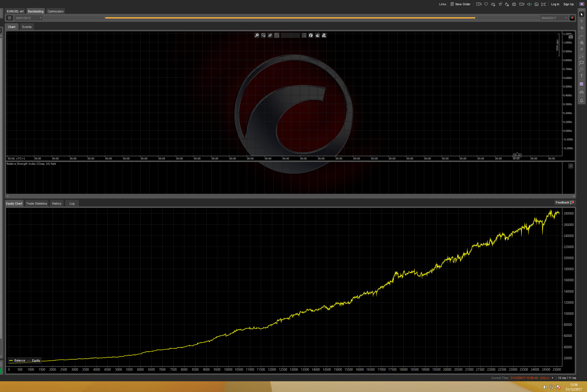Click the Links item in top bar
Viewport: 587px width, 392px height.
pyautogui.click(x=442, y=4)
